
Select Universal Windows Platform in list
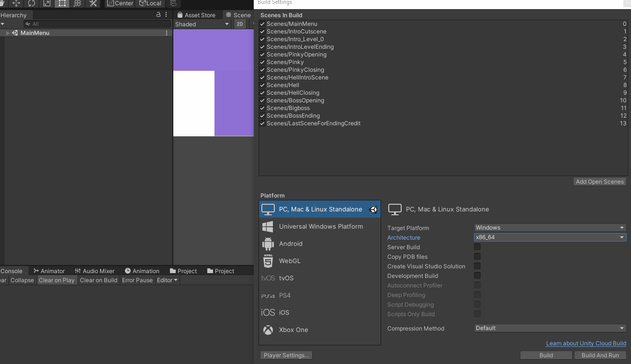coord(320,227)
